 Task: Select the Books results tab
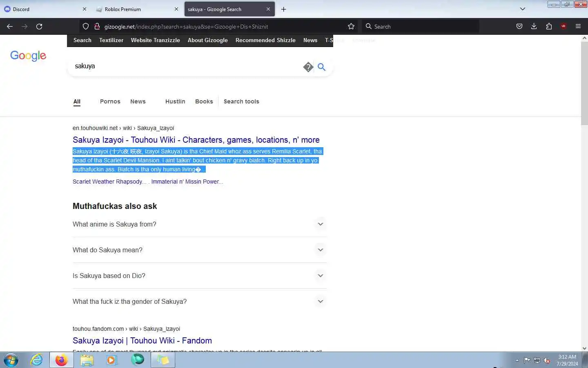click(x=204, y=101)
